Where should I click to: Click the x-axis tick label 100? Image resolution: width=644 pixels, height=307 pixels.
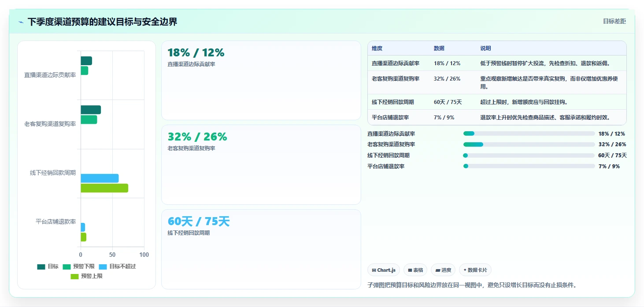(x=144, y=255)
